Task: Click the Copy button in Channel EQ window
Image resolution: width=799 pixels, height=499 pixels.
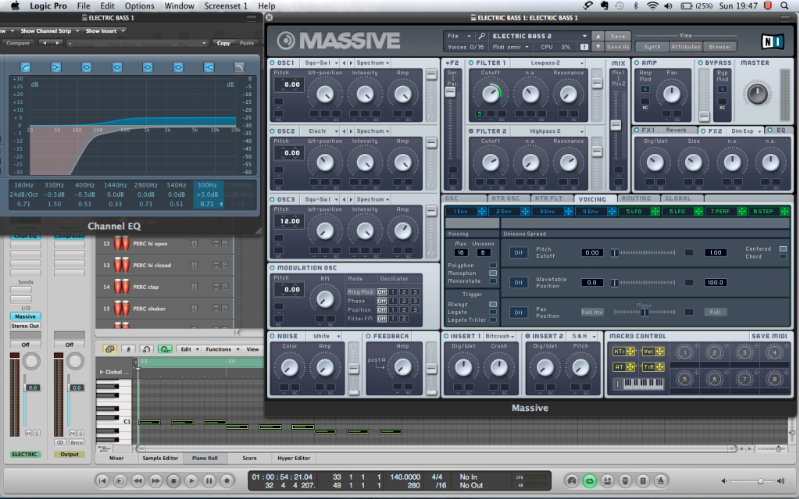Action: pyautogui.click(x=223, y=43)
